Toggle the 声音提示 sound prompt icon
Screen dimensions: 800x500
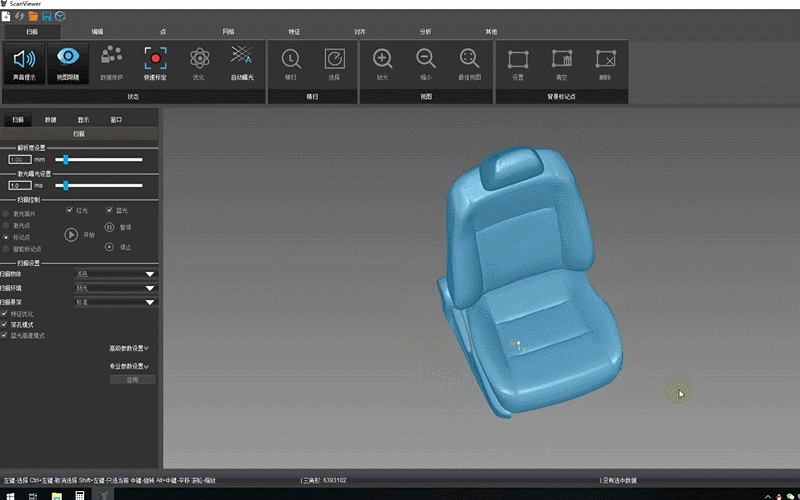point(23,63)
